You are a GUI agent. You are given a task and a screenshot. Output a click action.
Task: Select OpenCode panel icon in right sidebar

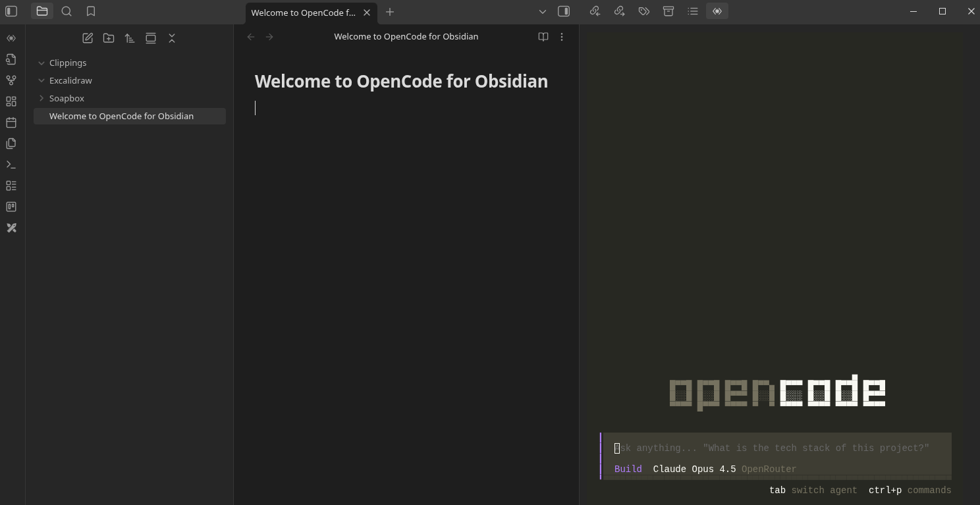coord(717,11)
